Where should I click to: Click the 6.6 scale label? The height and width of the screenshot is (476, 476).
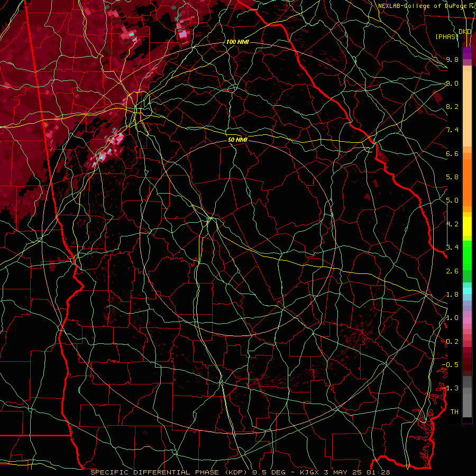click(452, 153)
